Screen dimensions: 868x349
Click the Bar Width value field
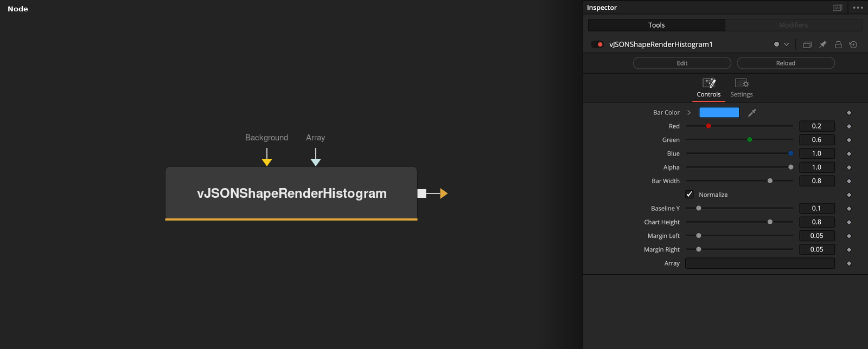[817, 181]
